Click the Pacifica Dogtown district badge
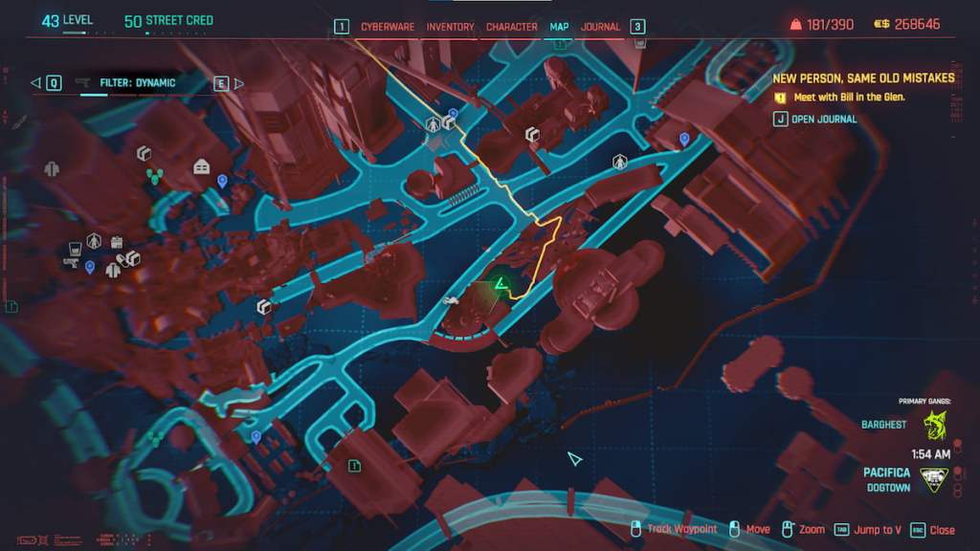980x551 pixels. pos(934,479)
